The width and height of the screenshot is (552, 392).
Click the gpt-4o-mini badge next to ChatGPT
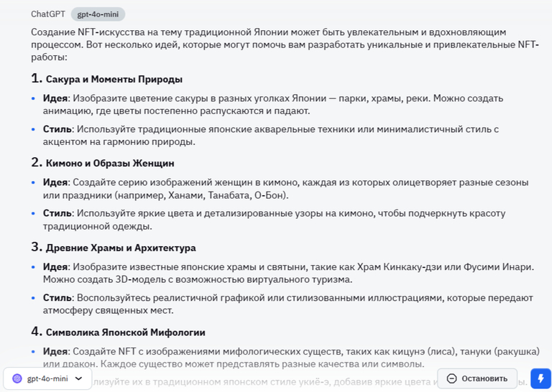pos(98,14)
